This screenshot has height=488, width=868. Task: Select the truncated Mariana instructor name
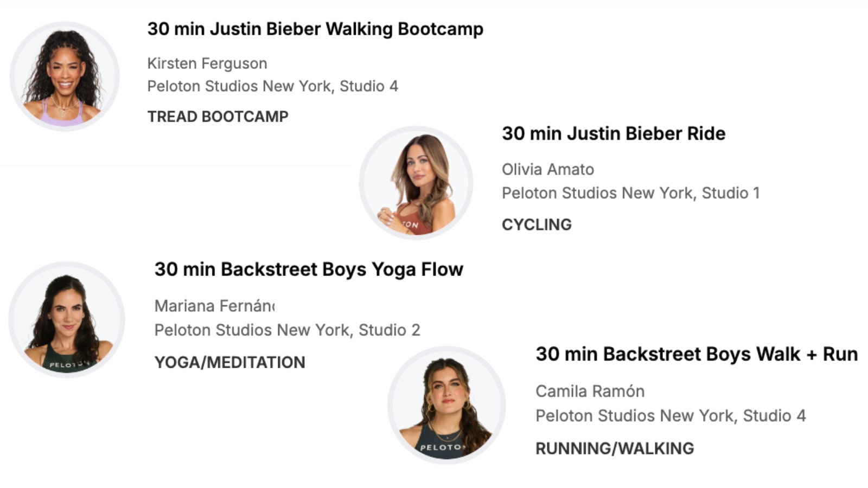click(215, 306)
